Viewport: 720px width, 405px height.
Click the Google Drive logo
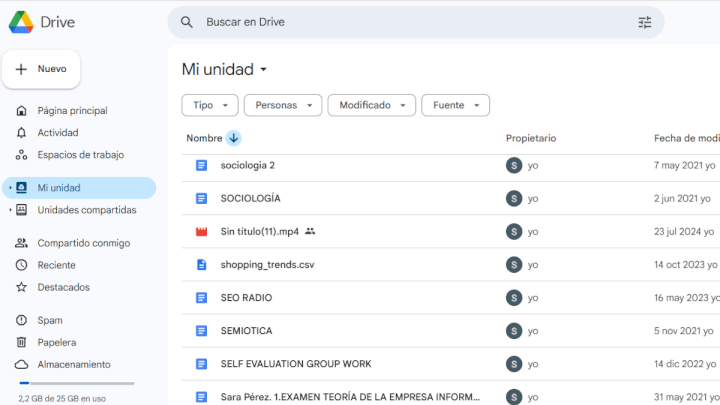click(21, 22)
